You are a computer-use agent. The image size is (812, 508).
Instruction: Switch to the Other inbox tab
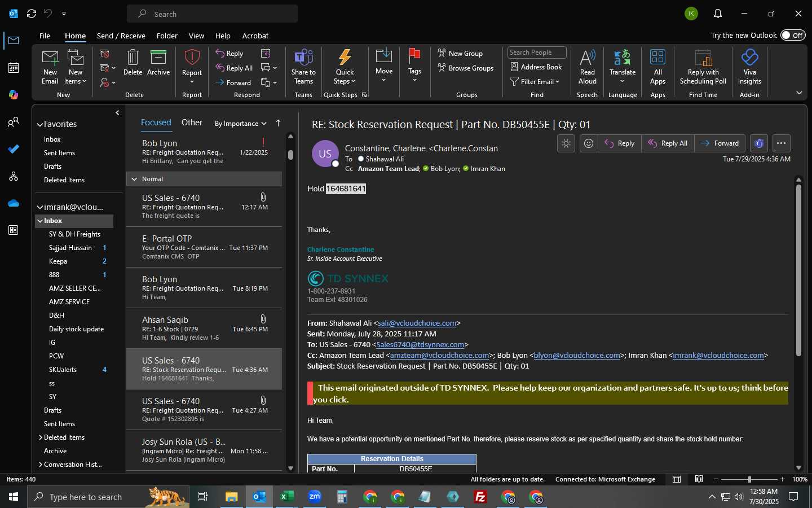192,122
